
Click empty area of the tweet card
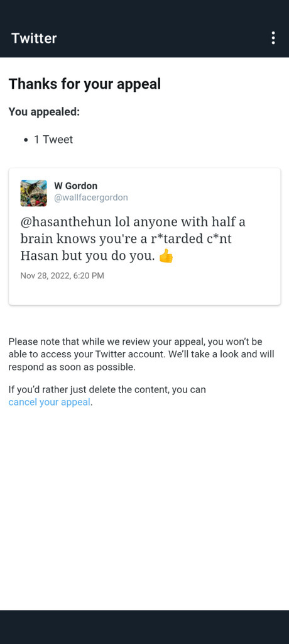[205, 287]
